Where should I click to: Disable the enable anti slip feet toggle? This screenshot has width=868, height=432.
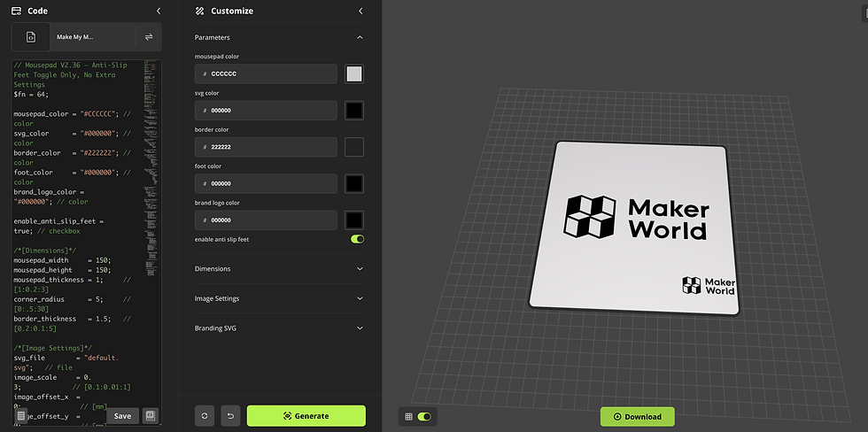(x=357, y=239)
